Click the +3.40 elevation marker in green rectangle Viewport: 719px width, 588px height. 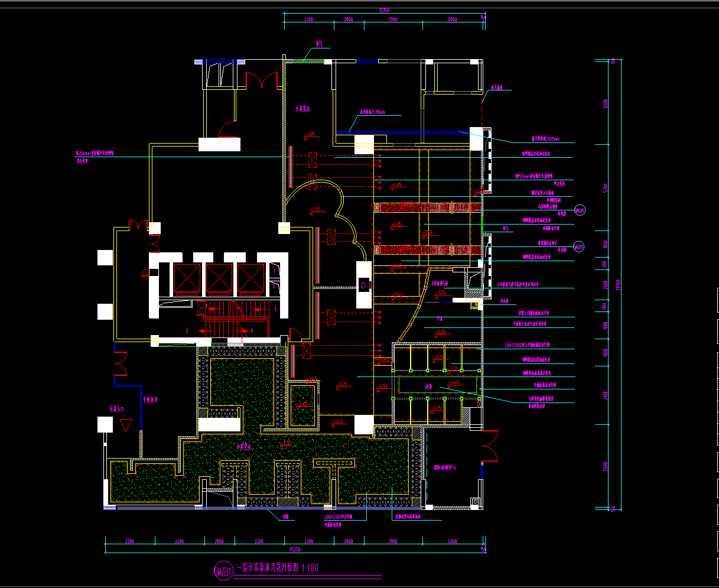tap(453, 382)
